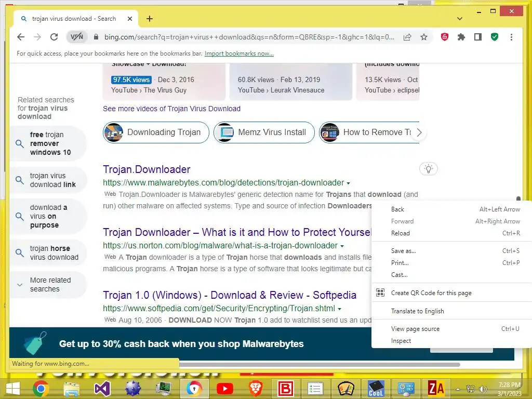
Task: Click the 60.8K views Leurak Vinesauce video
Action: (x=290, y=82)
